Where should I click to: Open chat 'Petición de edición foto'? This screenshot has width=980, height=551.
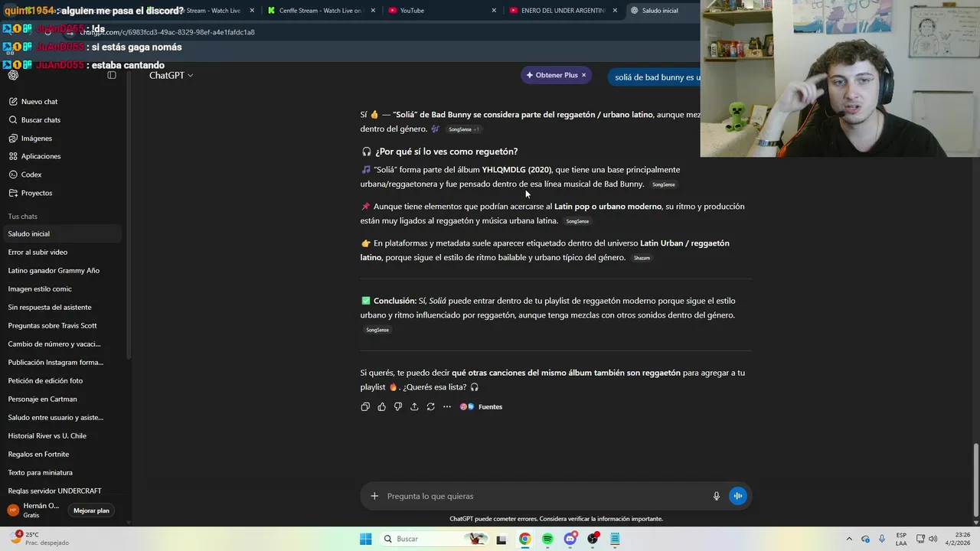pos(61,380)
